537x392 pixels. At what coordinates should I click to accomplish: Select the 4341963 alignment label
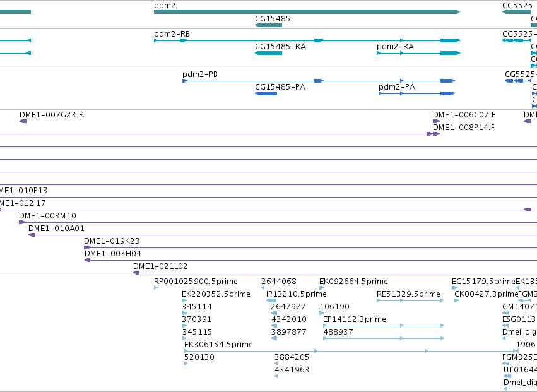click(x=292, y=370)
